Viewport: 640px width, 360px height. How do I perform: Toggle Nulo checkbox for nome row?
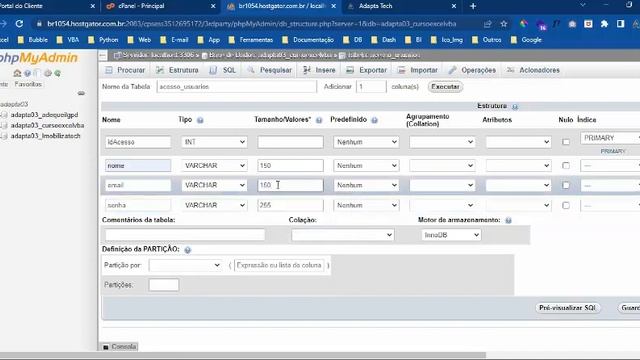pos(566,166)
